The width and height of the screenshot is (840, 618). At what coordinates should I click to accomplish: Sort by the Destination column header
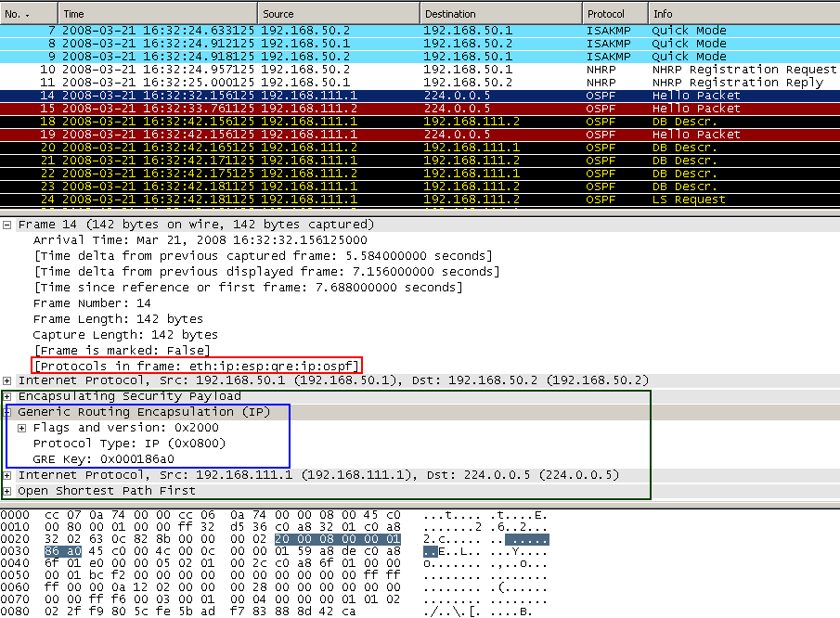click(500, 14)
